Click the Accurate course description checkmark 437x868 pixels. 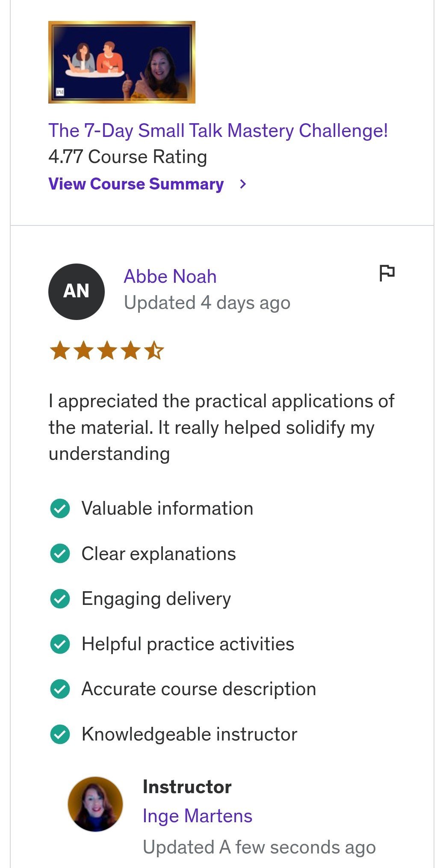click(x=60, y=689)
